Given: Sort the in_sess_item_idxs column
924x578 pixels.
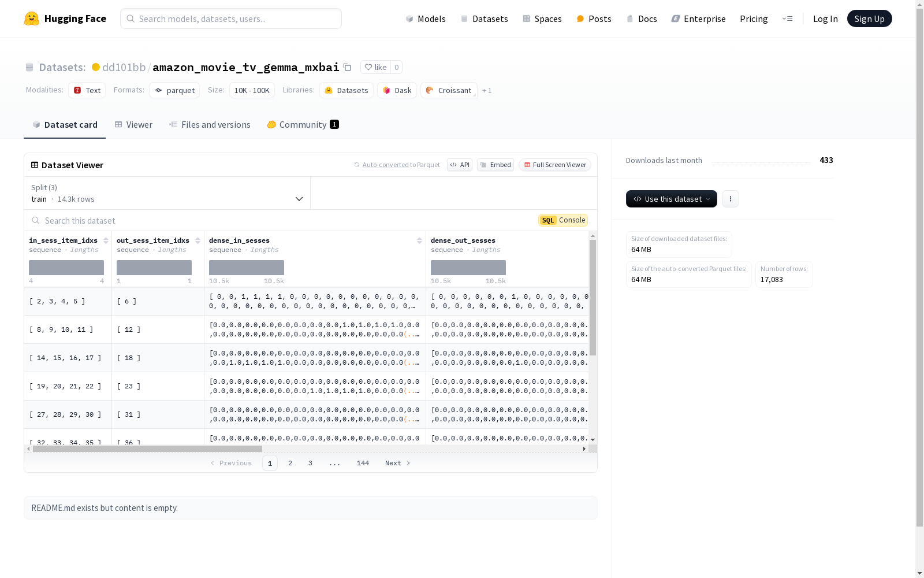Looking at the screenshot, I should click(x=106, y=240).
